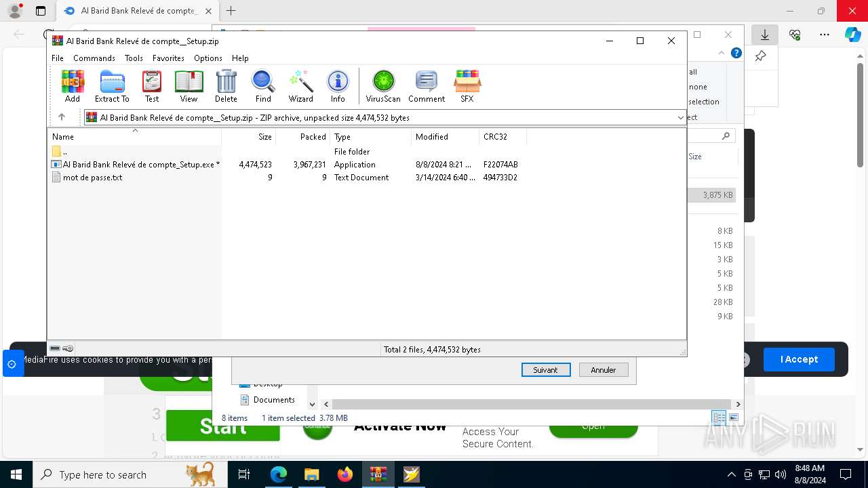Show hidden system tray icons chevron
The image size is (868, 488).
point(731,474)
